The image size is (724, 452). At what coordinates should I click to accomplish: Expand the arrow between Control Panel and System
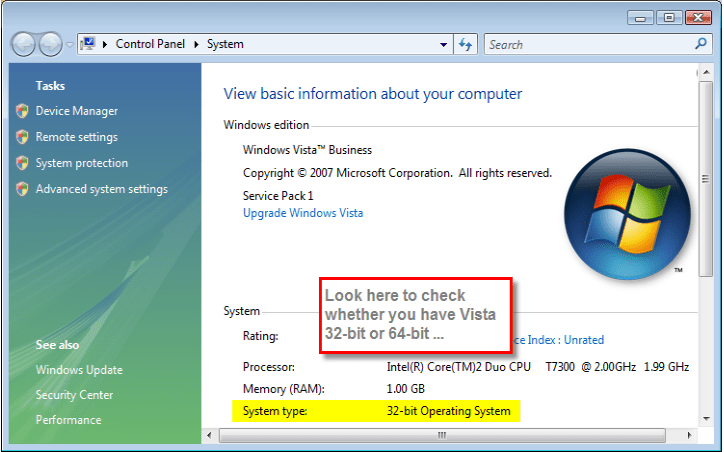[x=196, y=44]
